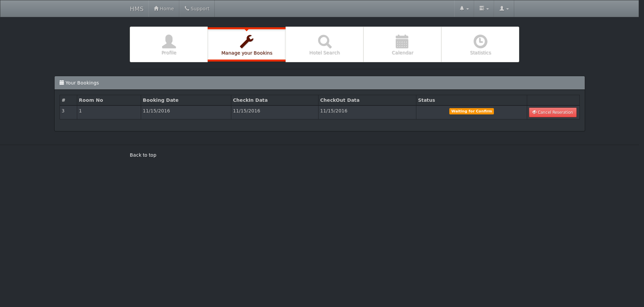Viewport: 644px width, 307px height.
Task: Click the wrench icon on Manage your Bookins
Action: click(247, 42)
